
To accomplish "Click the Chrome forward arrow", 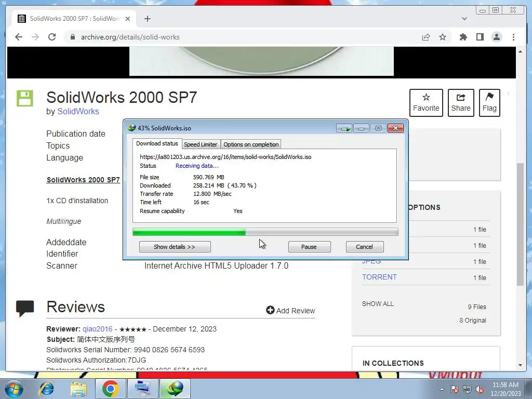I will point(35,37).
